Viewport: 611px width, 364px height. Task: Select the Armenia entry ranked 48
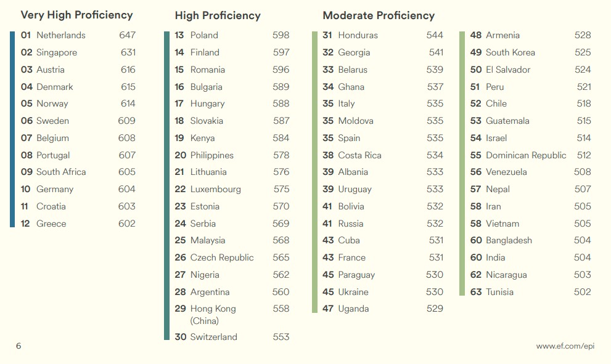point(502,35)
